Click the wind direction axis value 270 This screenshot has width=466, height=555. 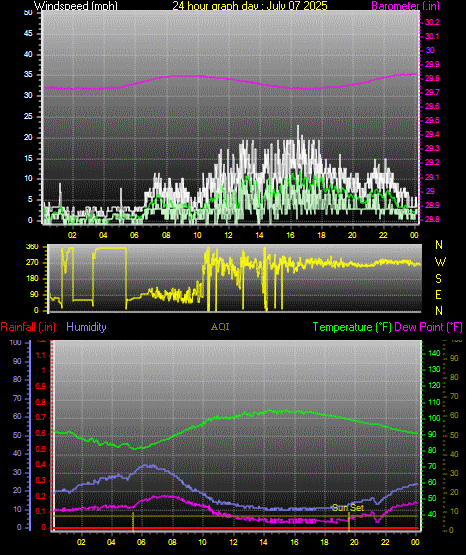(32, 263)
